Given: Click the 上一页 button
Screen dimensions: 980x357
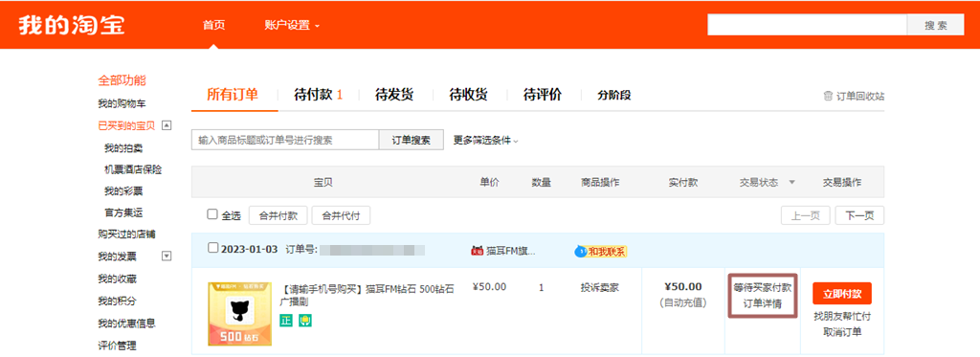Looking at the screenshot, I should [806, 215].
